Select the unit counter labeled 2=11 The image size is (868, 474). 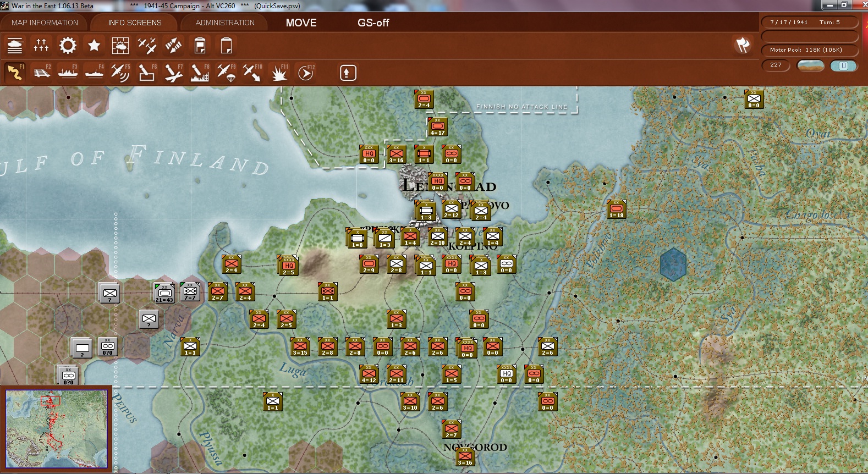click(x=397, y=374)
